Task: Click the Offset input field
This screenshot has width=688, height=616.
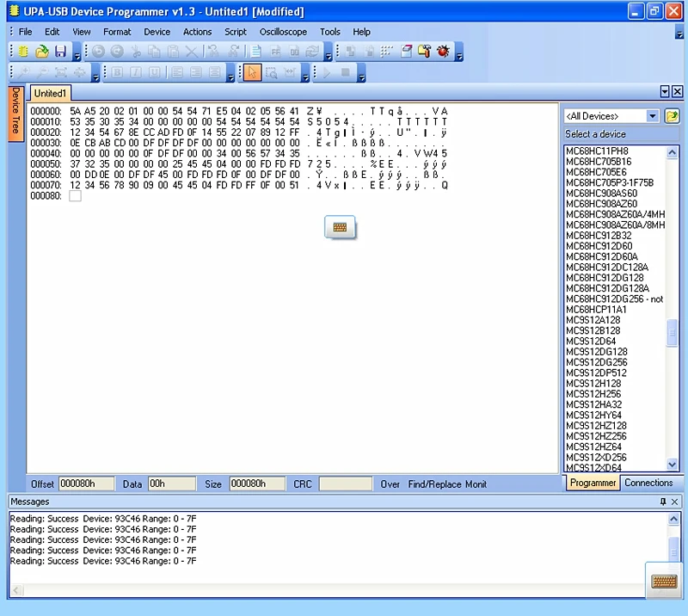Action: [86, 484]
